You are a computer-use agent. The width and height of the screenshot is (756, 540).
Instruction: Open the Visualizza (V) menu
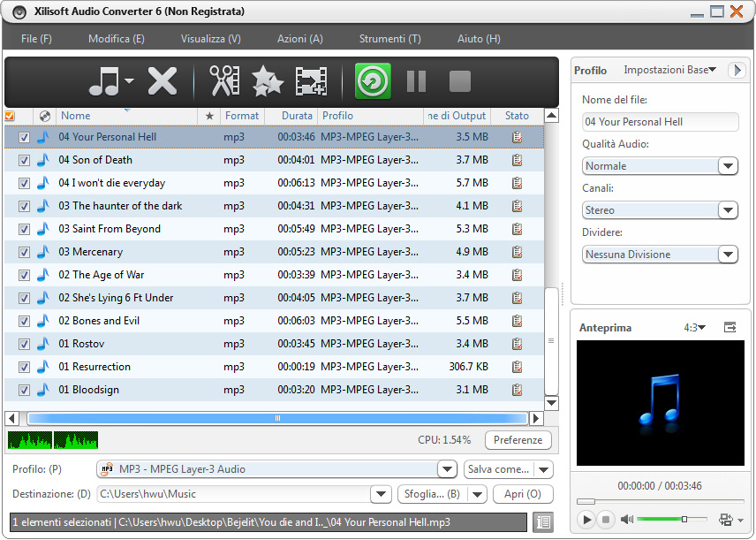[x=211, y=39]
